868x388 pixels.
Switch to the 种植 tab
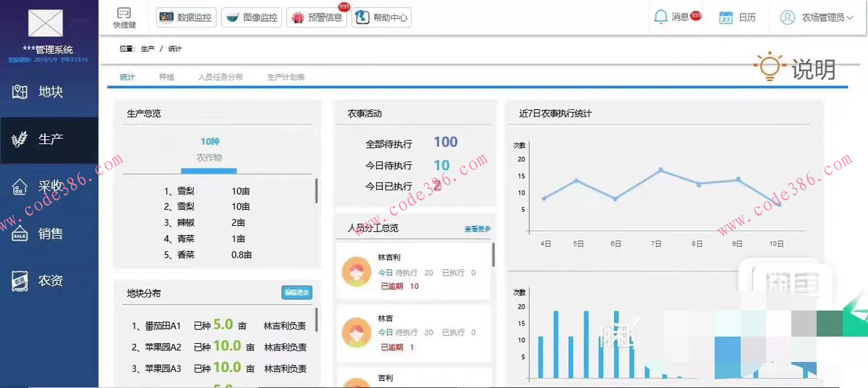pyautogui.click(x=166, y=77)
